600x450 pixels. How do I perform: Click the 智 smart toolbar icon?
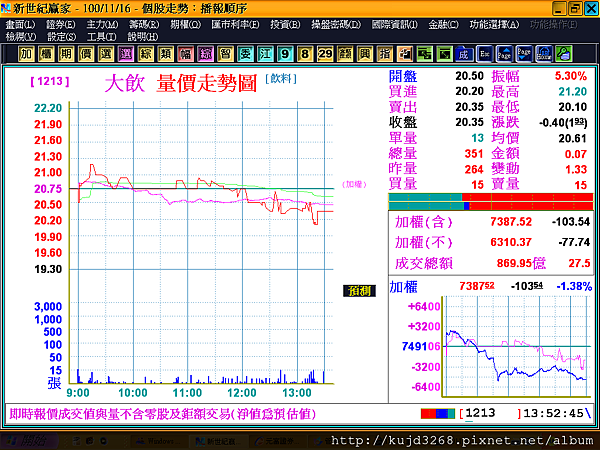tap(225, 54)
